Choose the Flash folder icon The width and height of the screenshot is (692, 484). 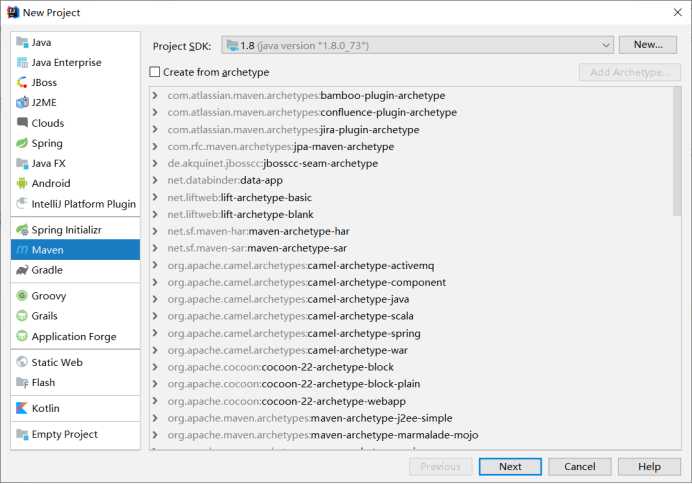(22, 382)
